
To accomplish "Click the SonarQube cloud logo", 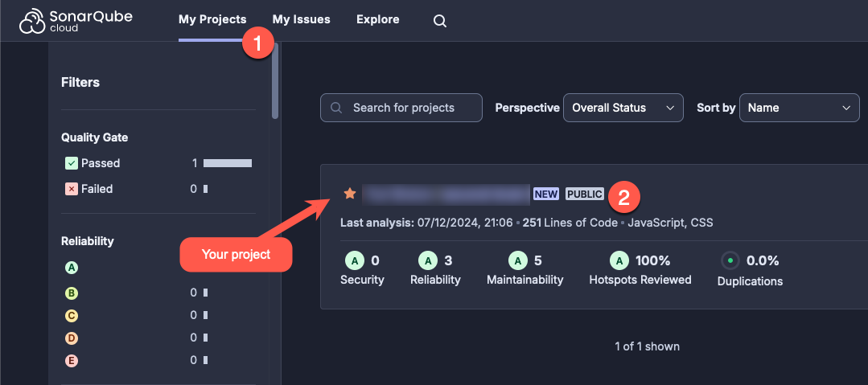I will pyautogui.click(x=76, y=20).
